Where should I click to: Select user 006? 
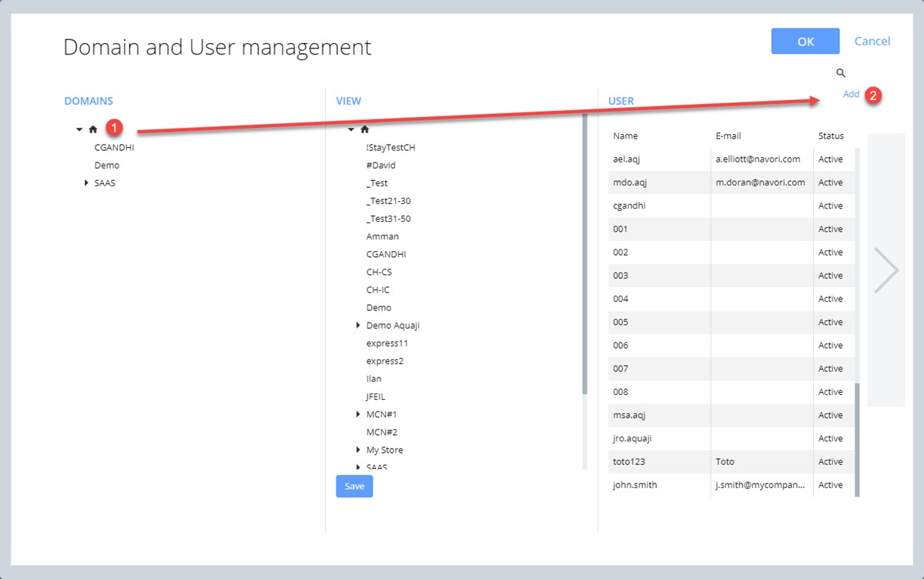point(730,345)
